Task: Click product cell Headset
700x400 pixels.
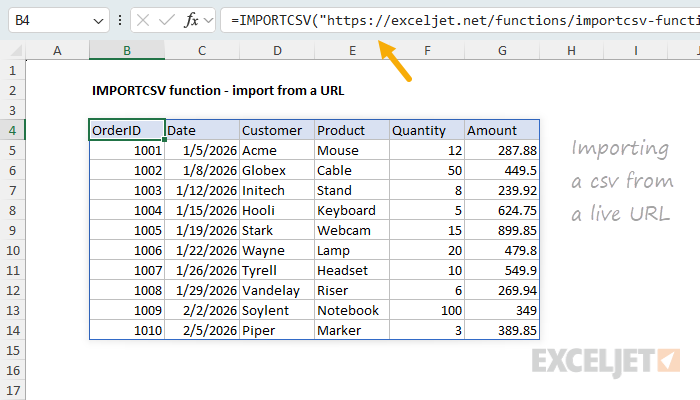Action: tap(352, 271)
